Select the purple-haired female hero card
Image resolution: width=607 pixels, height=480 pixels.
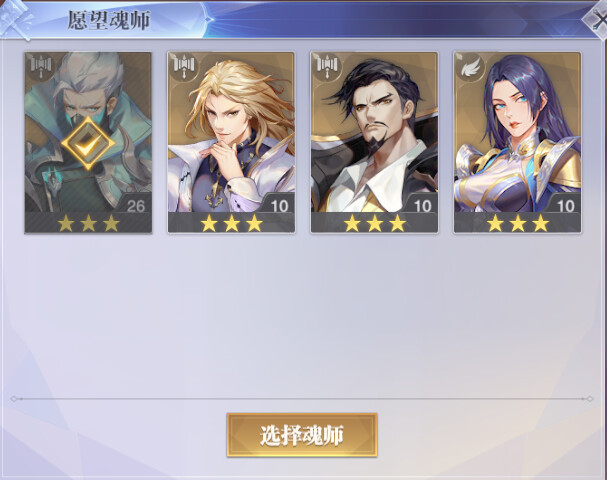[x=518, y=142]
